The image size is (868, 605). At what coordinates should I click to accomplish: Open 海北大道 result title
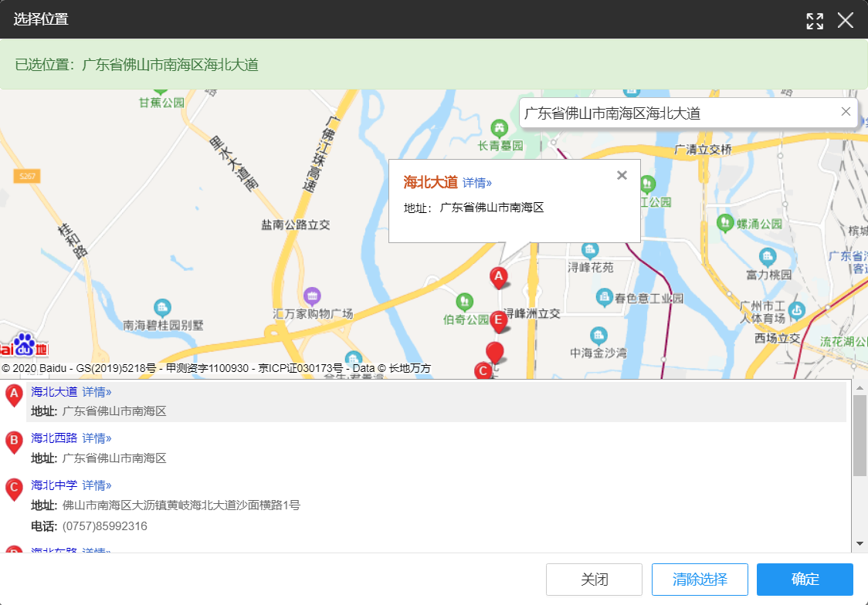54,392
